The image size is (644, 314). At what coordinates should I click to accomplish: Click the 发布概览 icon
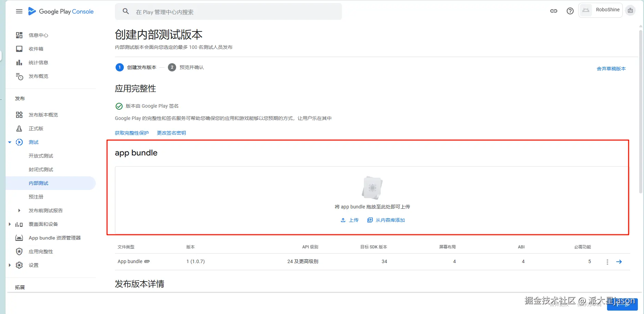tap(19, 76)
